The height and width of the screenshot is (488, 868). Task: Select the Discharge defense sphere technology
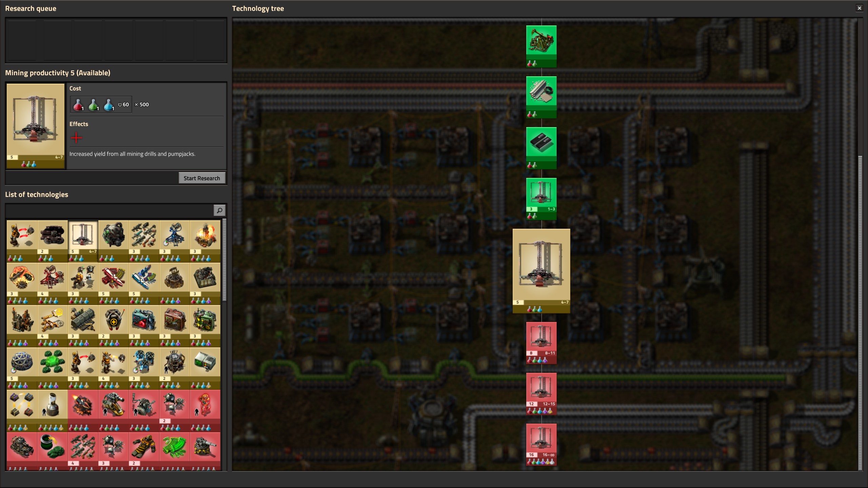pyautogui.click(x=114, y=241)
